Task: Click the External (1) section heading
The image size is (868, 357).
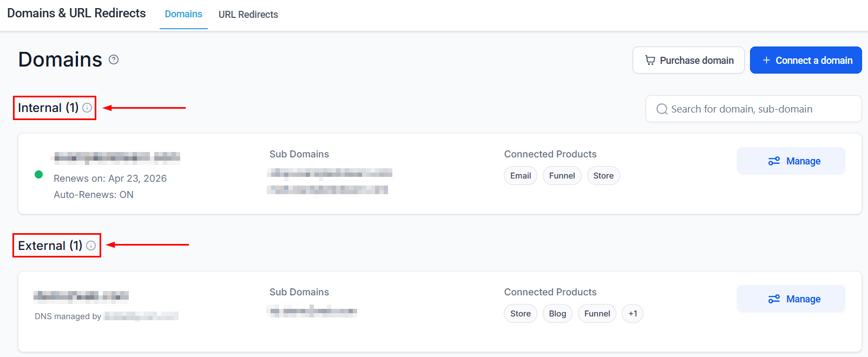Action: [x=50, y=246]
